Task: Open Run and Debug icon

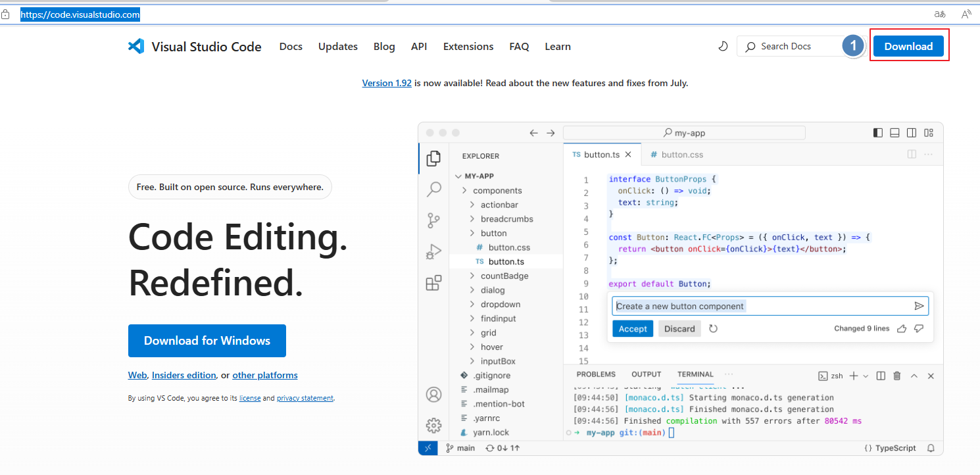Action: click(433, 252)
